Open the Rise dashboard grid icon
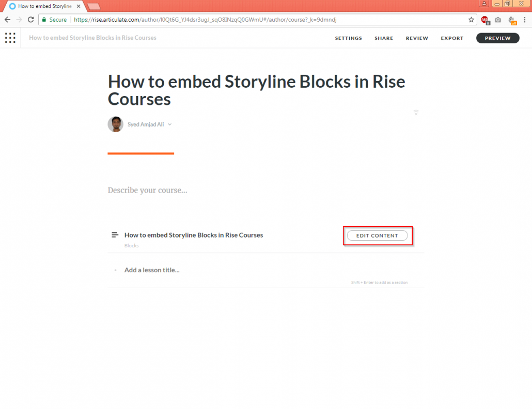Image resolution: width=532 pixels, height=409 pixels. tap(10, 38)
